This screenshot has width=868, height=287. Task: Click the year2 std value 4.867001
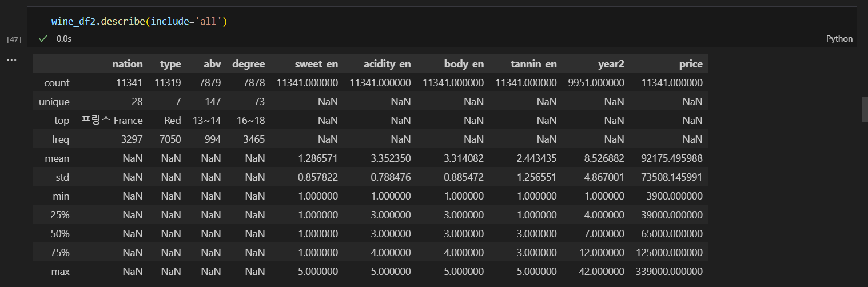click(604, 177)
